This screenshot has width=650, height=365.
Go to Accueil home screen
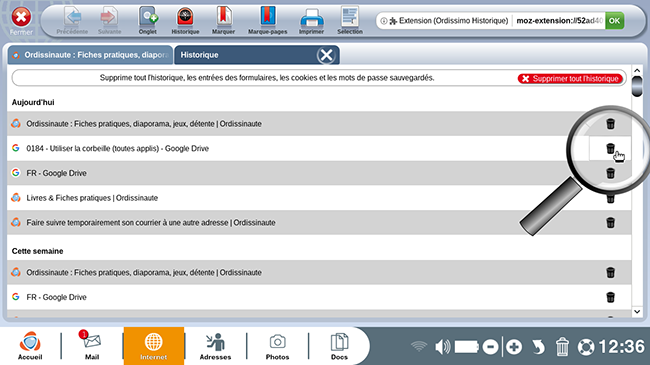coord(30,346)
